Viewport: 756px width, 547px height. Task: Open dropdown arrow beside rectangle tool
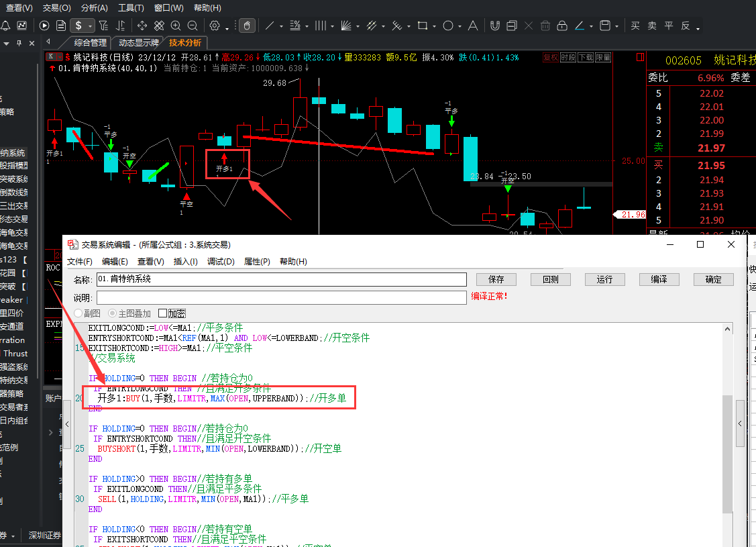[x=434, y=27]
